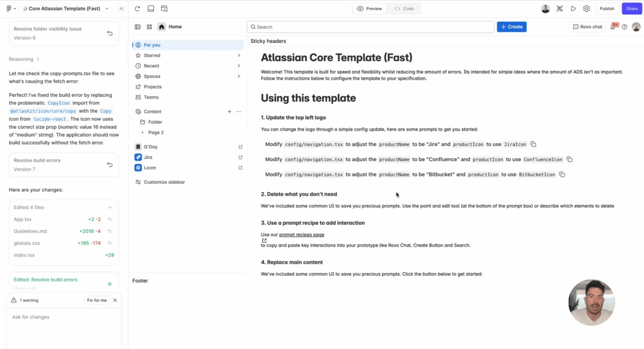Click the Create button
Image resolution: width=644 pixels, height=349 pixels.
[512, 27]
